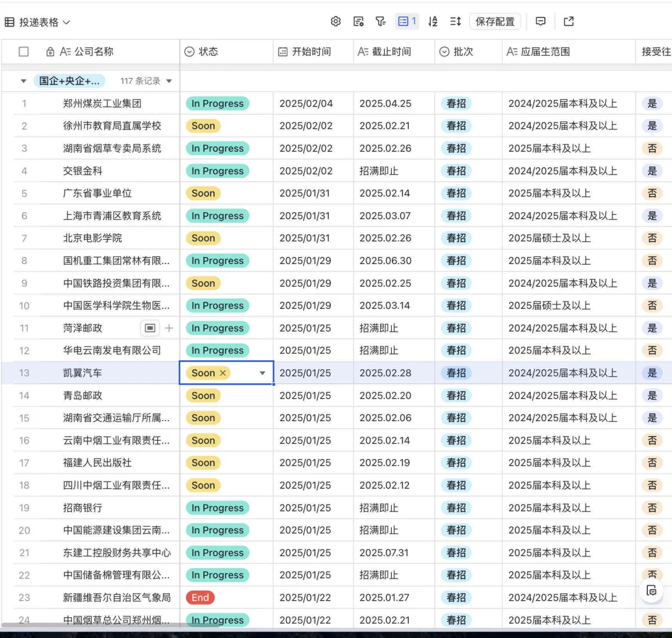
Task: Click the 是 tag in 交银金科 row
Action: pyautogui.click(x=652, y=171)
